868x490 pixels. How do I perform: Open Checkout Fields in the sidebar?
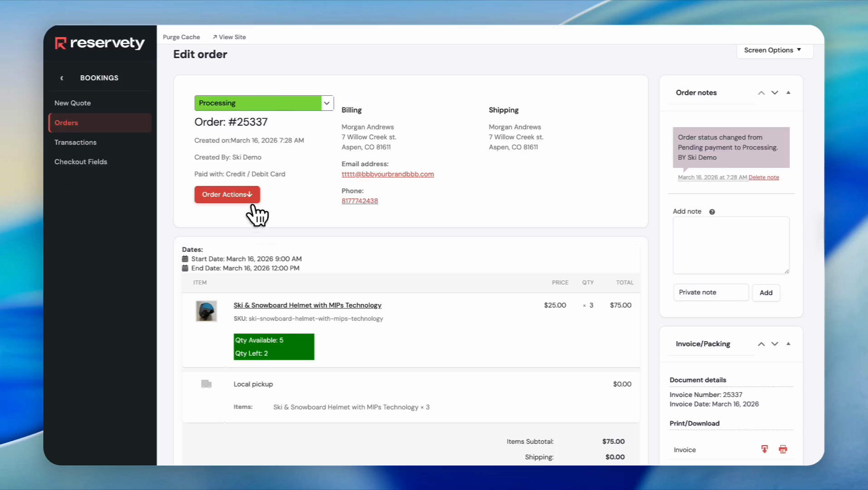pos(81,162)
